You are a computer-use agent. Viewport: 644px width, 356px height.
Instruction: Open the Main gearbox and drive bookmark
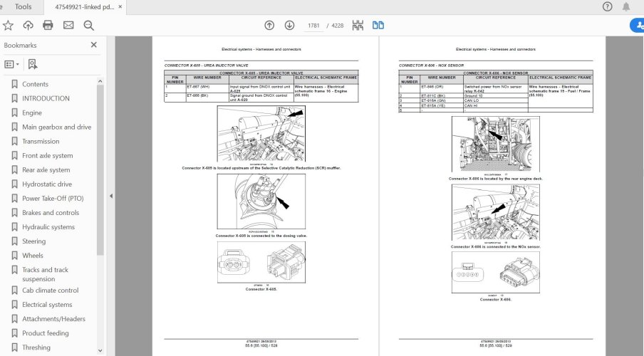57,127
